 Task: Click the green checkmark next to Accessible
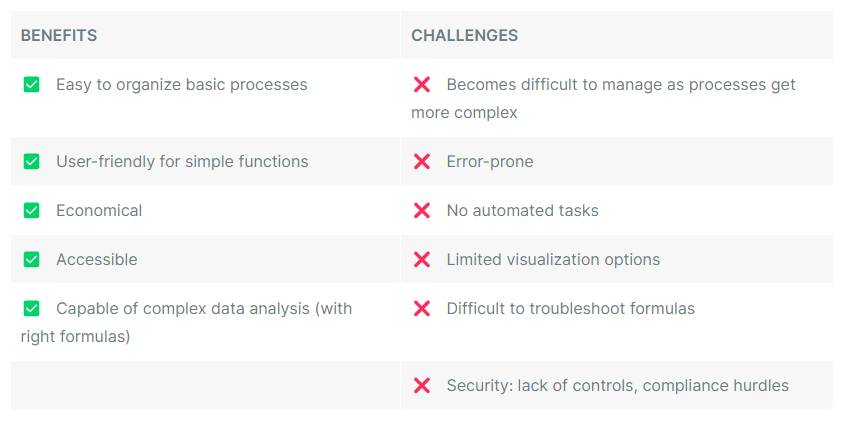32,259
